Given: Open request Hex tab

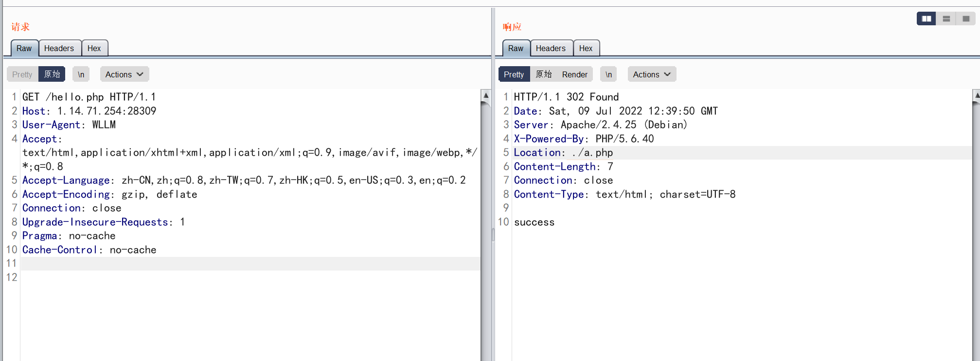Looking at the screenshot, I should (94, 48).
